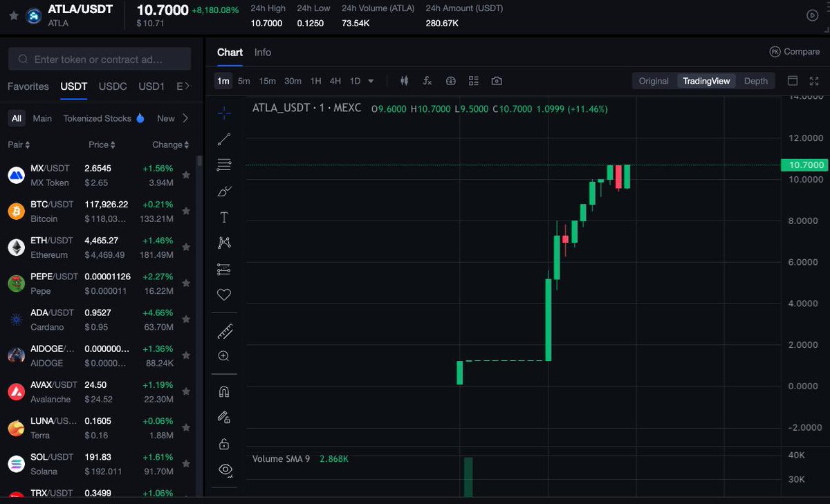The image size is (830, 504).
Task: Star the AVAX/USDT pair
Action: (x=186, y=391)
